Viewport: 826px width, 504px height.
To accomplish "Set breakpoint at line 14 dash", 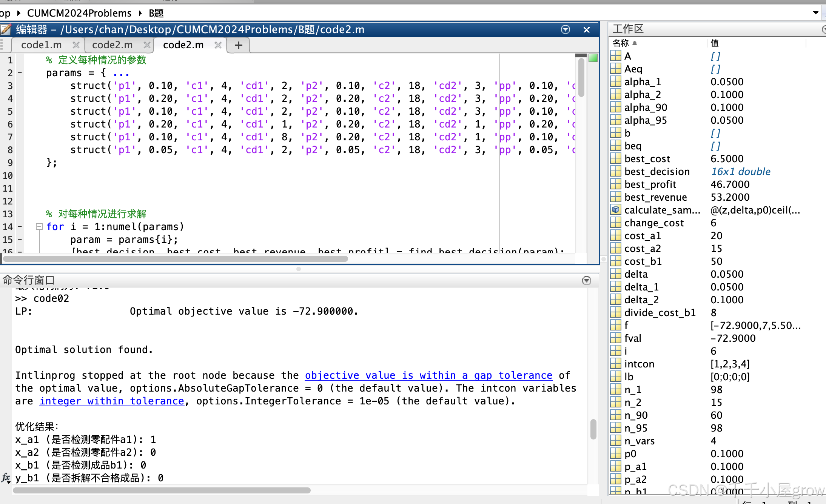I will point(20,227).
